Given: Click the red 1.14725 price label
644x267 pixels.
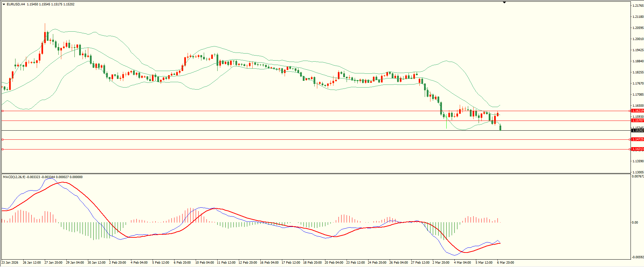Looking at the screenshot, I should [x=638, y=139].
